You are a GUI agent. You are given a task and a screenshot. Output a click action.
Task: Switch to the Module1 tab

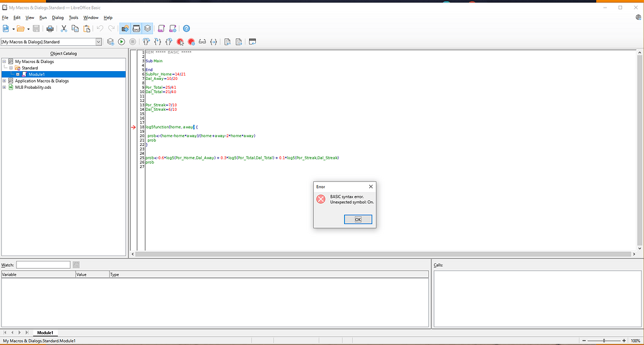pyautogui.click(x=45, y=332)
